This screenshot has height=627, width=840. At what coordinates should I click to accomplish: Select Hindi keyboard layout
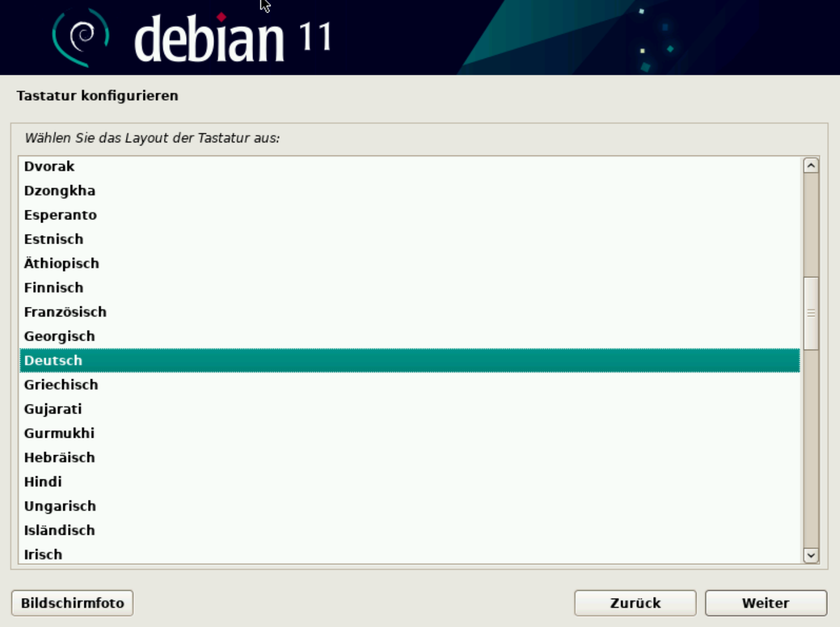tap(410, 482)
